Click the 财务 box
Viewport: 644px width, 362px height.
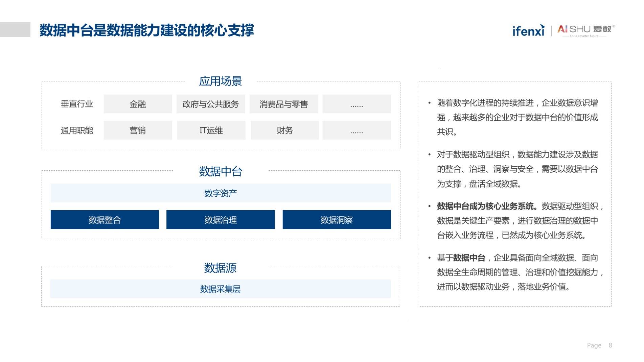(285, 130)
